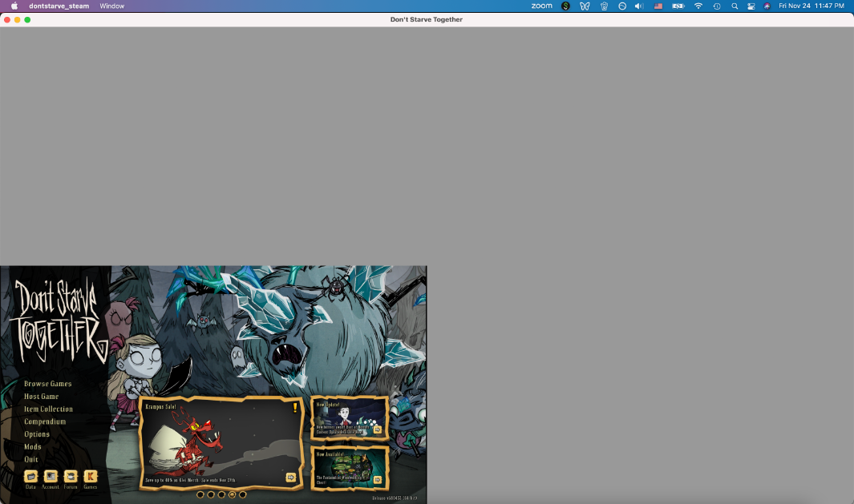Activate Siri from menu bar

coord(767,6)
